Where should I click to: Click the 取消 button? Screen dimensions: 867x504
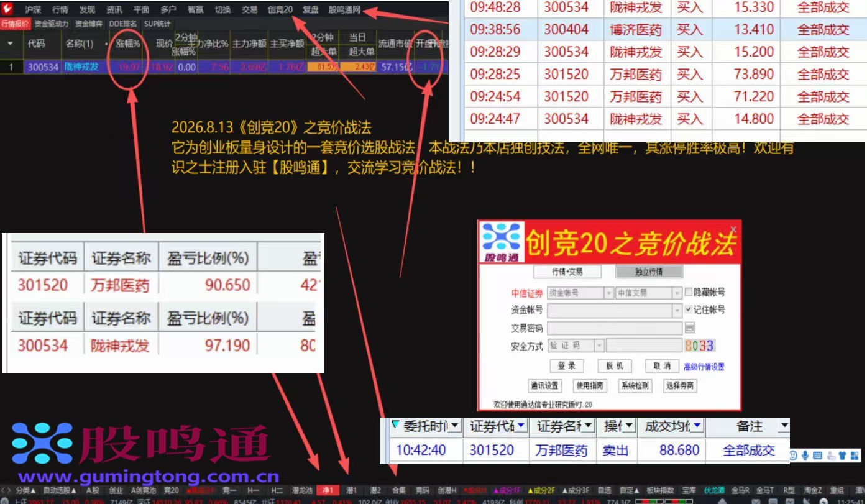coord(662,365)
